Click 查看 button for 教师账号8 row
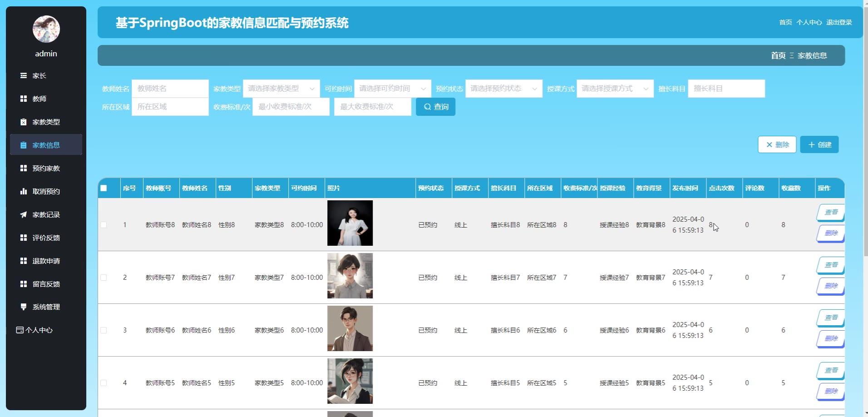Image resolution: width=868 pixels, height=417 pixels. [x=831, y=212]
